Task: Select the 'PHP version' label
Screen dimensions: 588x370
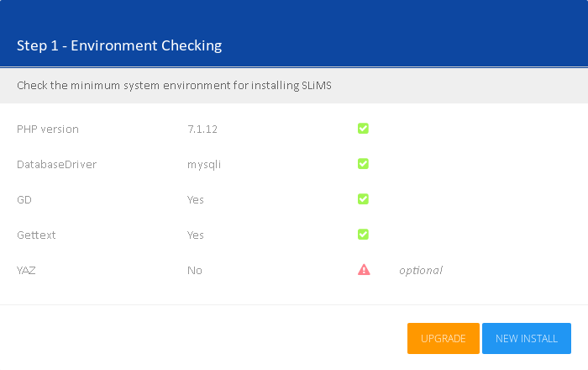Action: click(x=48, y=129)
